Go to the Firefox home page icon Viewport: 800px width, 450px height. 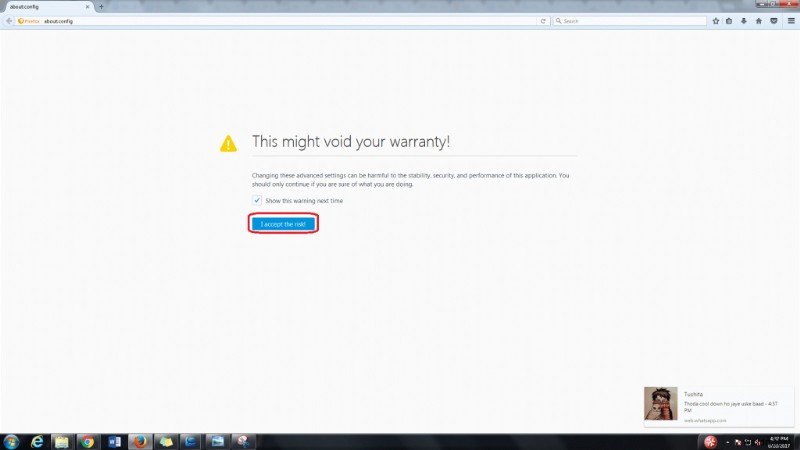759,21
